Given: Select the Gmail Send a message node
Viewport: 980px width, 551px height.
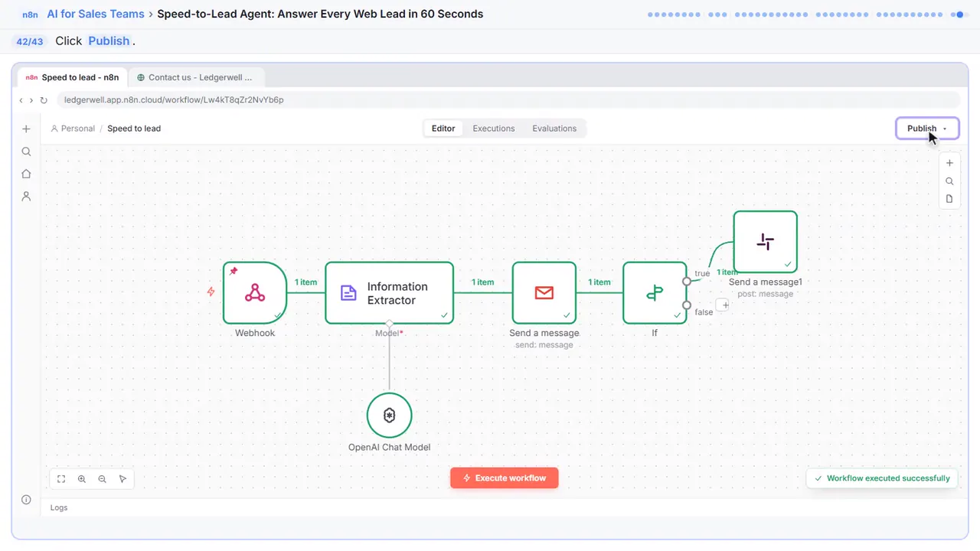Looking at the screenshot, I should coord(544,292).
